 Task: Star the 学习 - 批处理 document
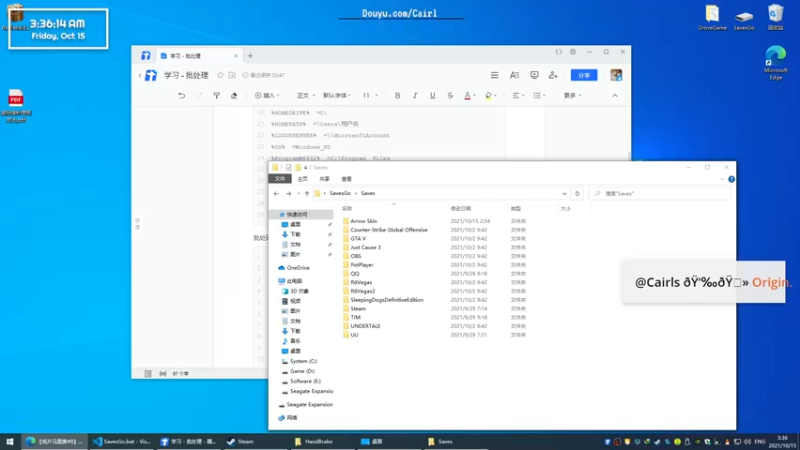[220, 75]
